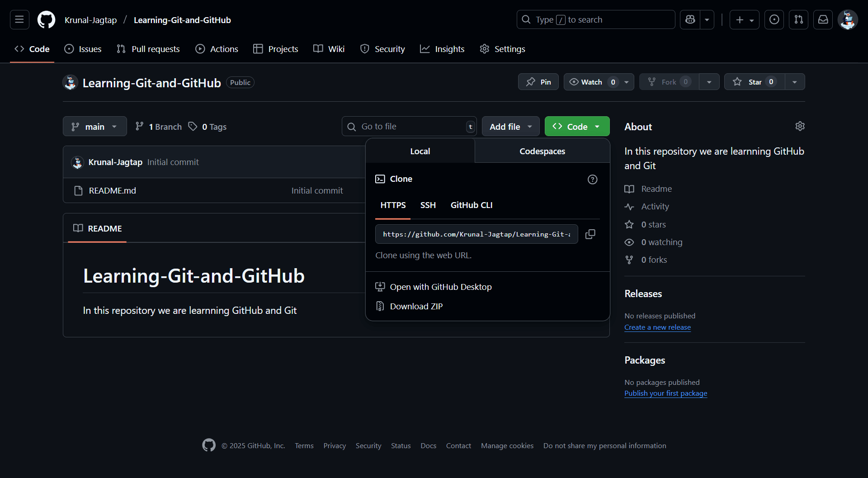Open the clone help question mark icon
The height and width of the screenshot is (478, 868).
point(592,180)
